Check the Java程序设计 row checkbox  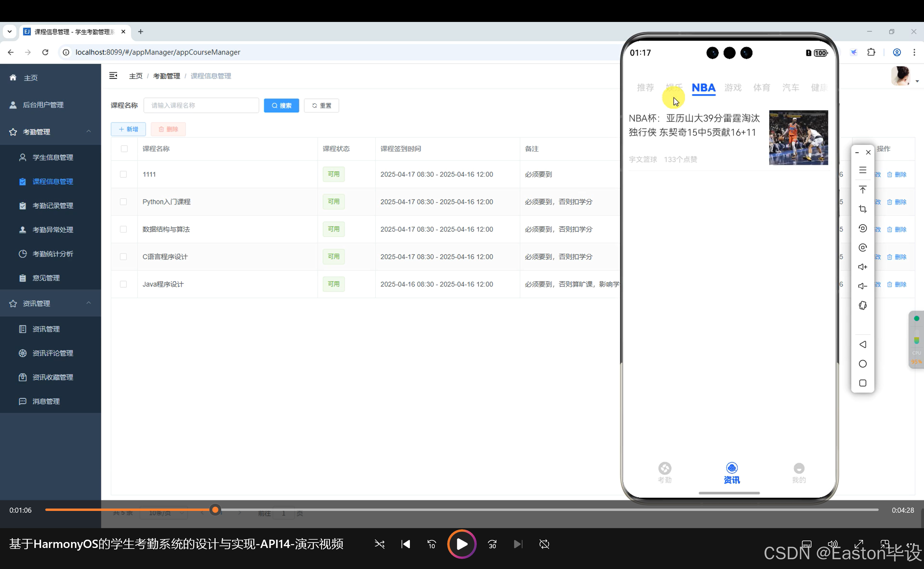point(123,284)
